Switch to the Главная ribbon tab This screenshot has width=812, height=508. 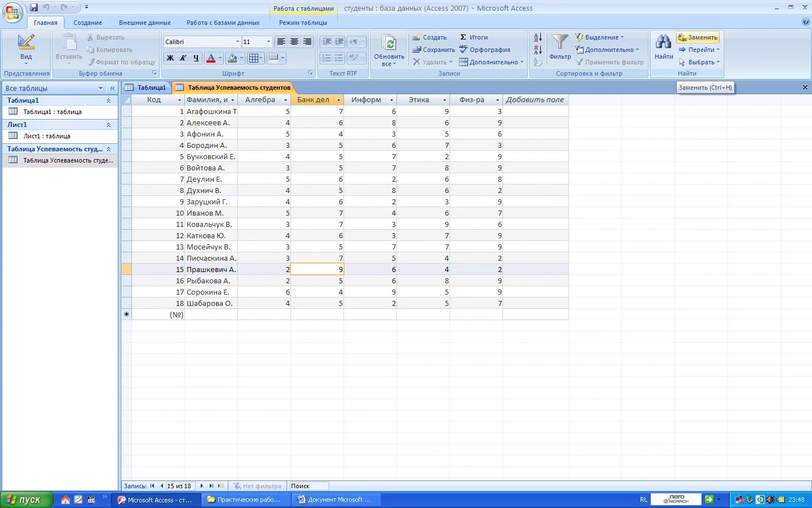coord(45,23)
